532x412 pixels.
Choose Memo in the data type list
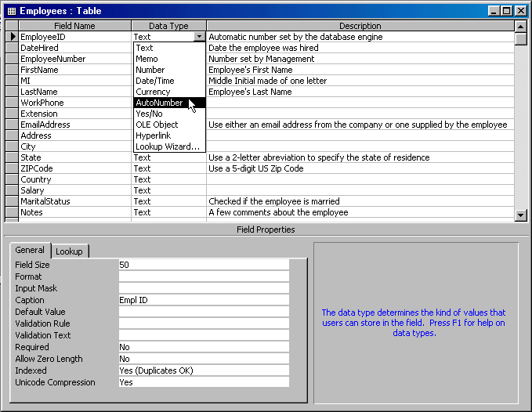(x=169, y=59)
